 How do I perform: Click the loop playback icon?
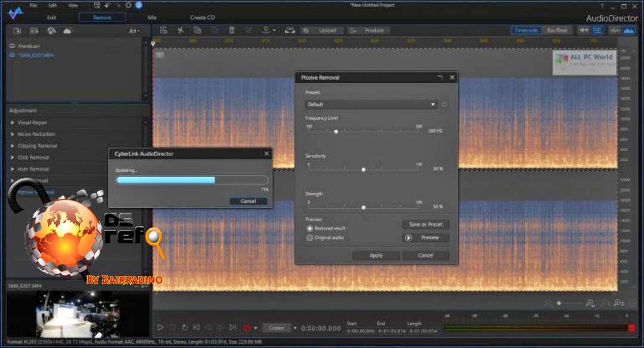point(185,328)
